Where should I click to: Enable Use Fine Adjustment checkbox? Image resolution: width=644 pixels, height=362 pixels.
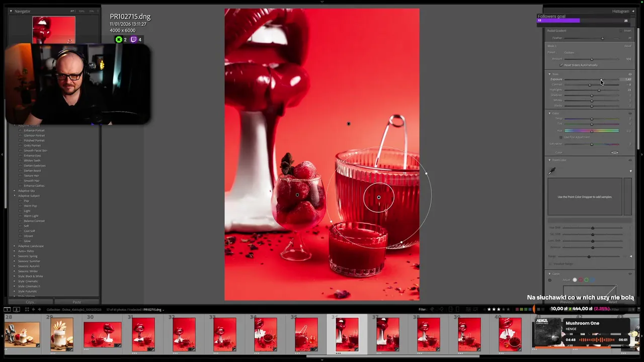pyautogui.click(x=561, y=137)
